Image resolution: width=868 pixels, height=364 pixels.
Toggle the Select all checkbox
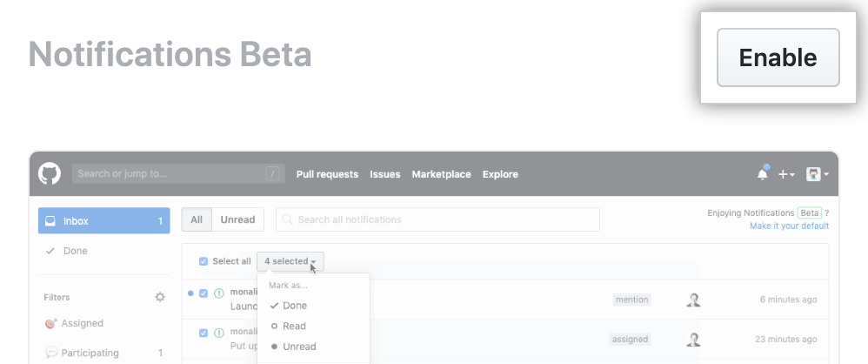[x=204, y=261]
